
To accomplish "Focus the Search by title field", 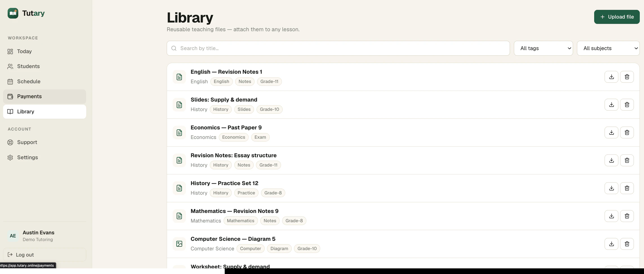I will coord(338,48).
